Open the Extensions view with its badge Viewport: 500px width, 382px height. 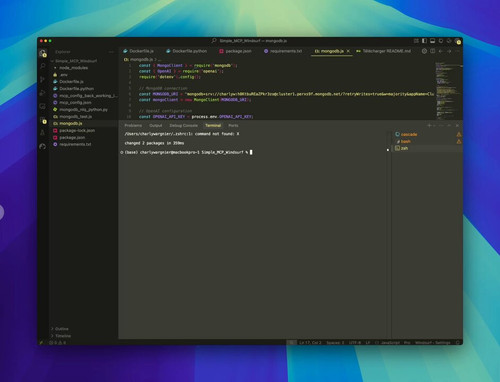tap(43, 120)
